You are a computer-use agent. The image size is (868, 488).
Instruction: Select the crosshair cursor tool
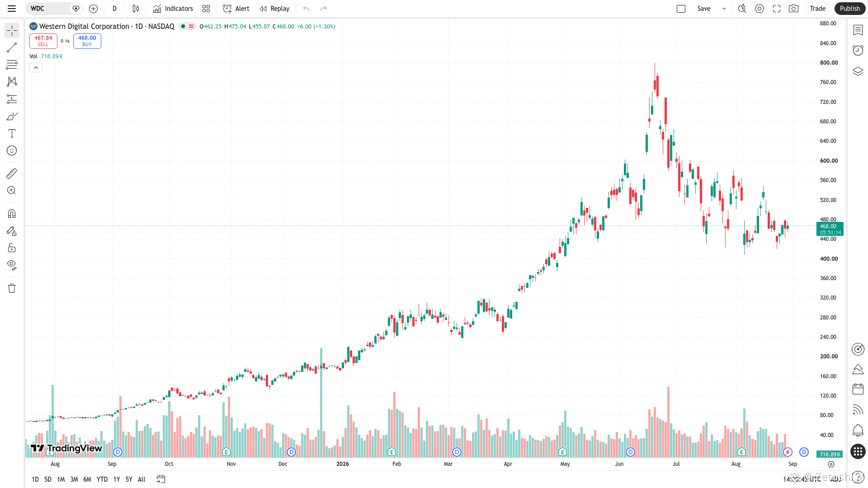12,30
